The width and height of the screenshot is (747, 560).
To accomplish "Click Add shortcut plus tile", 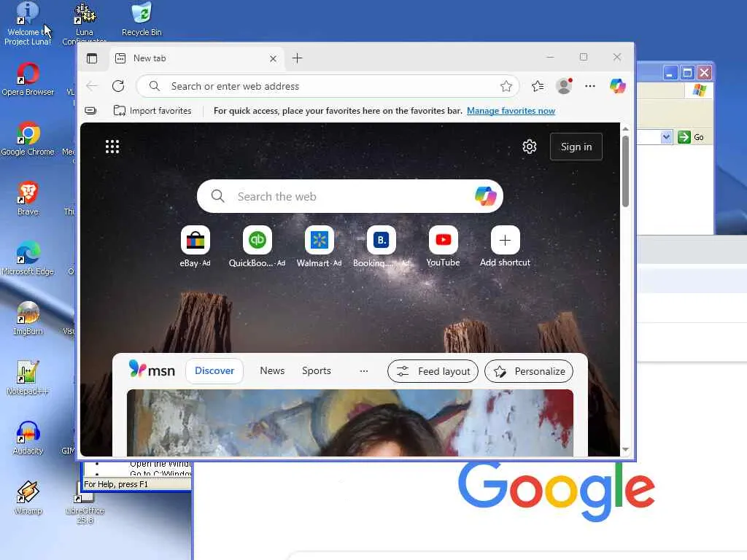I will tap(505, 246).
